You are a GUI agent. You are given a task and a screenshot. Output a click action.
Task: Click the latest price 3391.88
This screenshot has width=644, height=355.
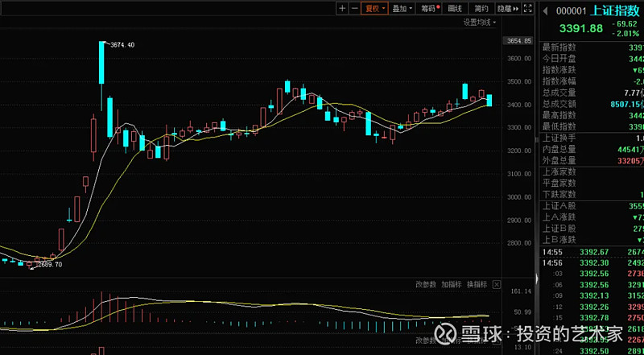(580, 28)
